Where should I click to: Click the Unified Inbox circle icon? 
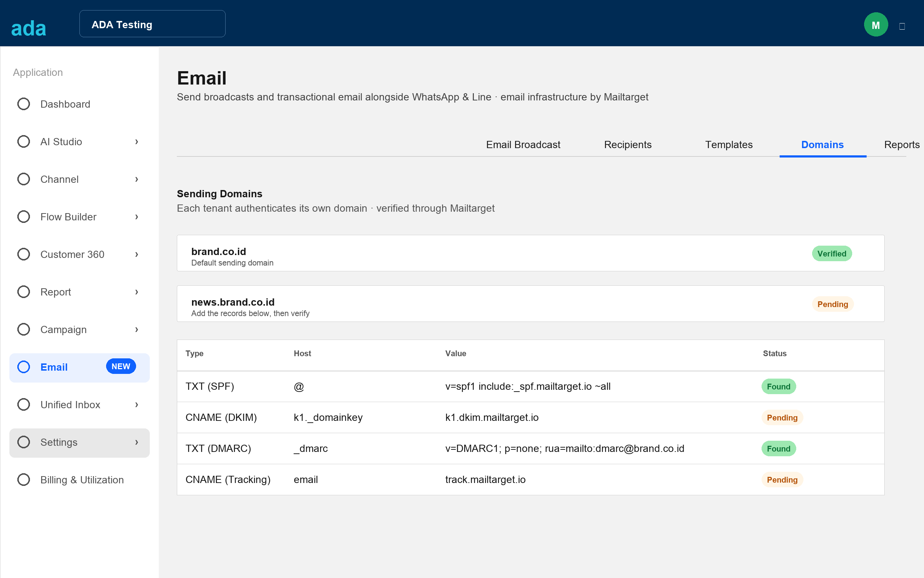point(24,405)
